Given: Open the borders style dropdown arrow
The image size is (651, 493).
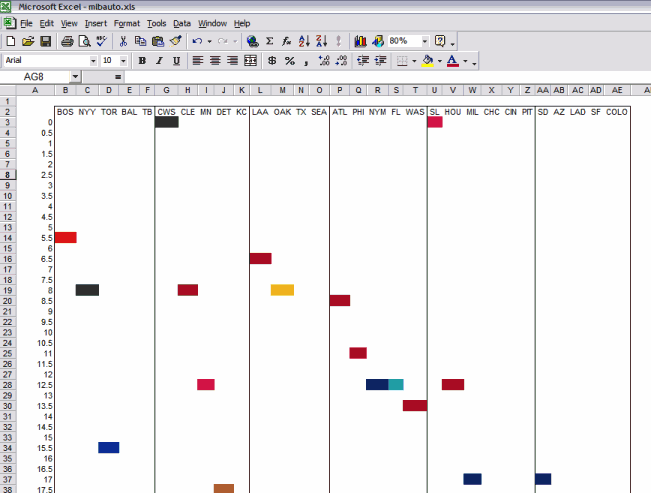Looking at the screenshot, I should coord(414,61).
